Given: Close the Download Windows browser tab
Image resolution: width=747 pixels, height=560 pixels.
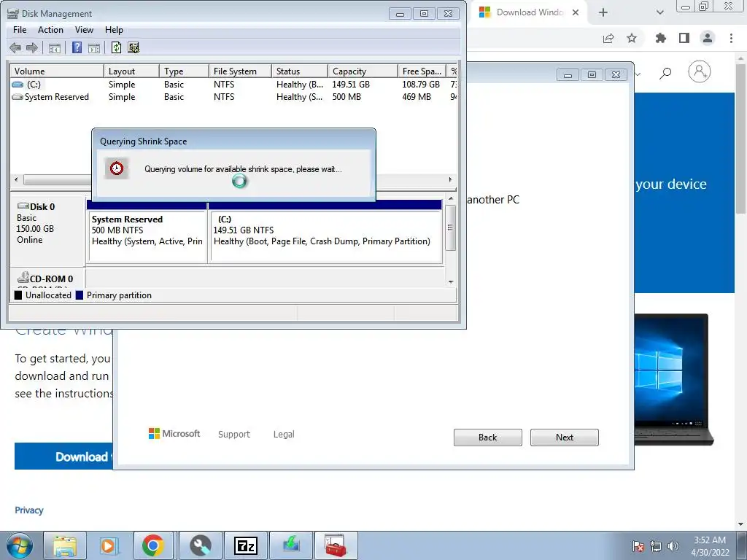Looking at the screenshot, I should (x=576, y=13).
